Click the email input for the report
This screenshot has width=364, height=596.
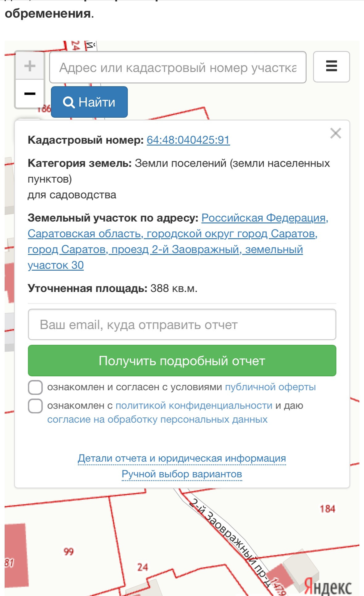coord(182,325)
